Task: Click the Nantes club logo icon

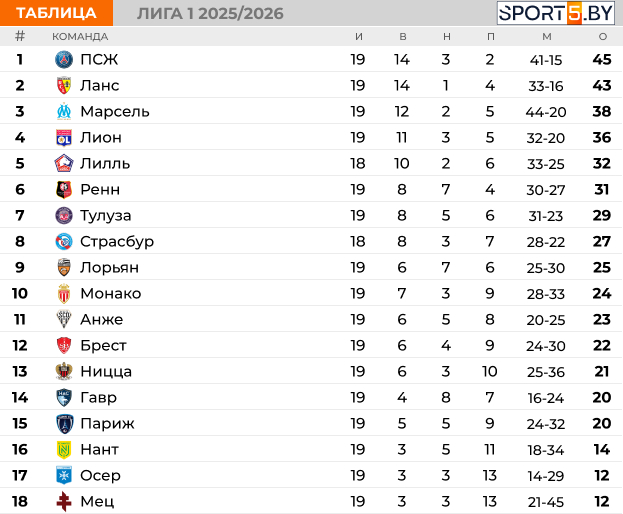Action: click(64, 449)
